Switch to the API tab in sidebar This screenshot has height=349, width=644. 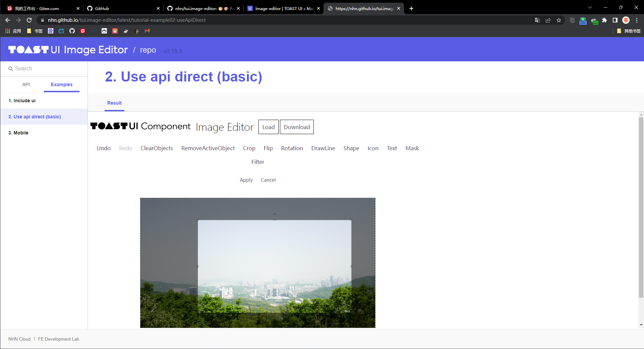[x=26, y=84]
